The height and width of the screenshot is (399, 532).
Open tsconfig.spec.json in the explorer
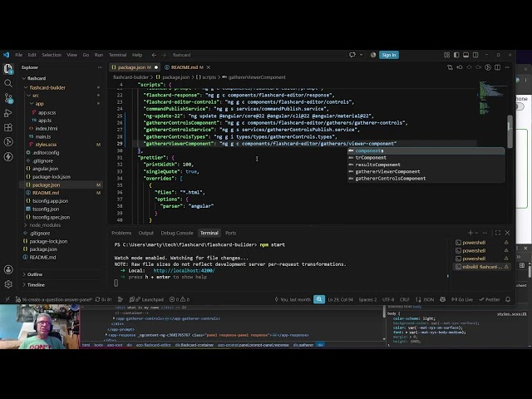coord(51,217)
